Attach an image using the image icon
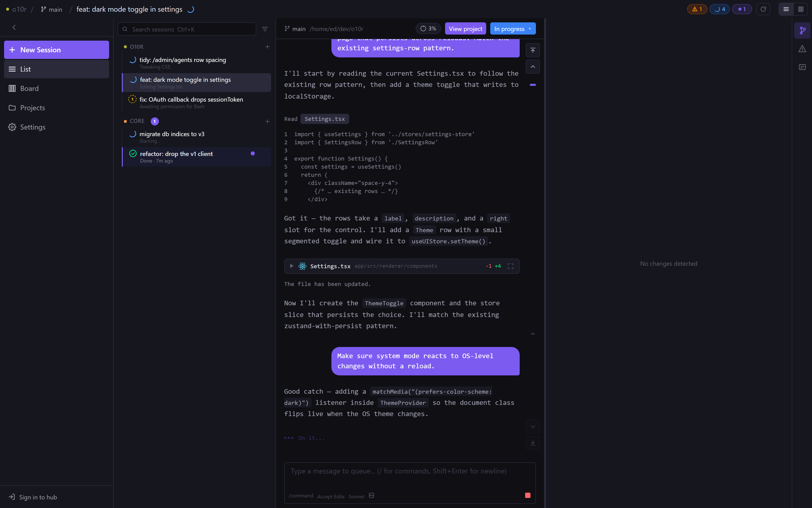Screen dimensions: 812x508 tap(371, 496)
